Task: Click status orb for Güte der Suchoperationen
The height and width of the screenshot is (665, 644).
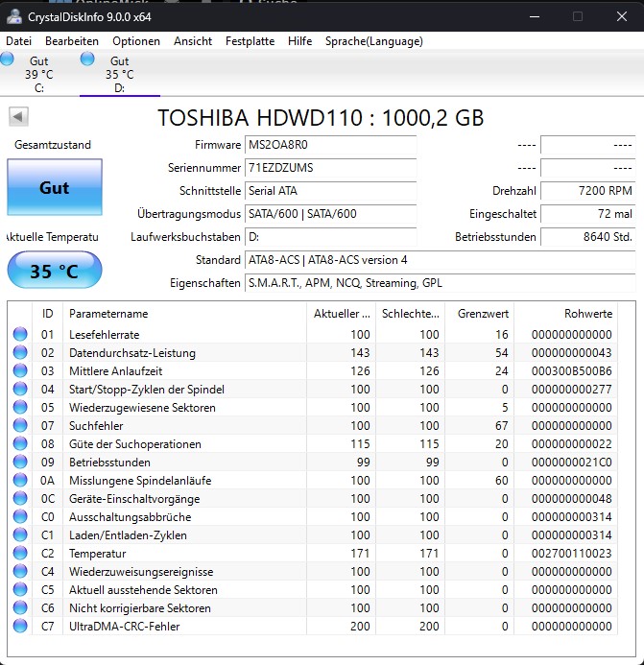Action: [x=20, y=443]
